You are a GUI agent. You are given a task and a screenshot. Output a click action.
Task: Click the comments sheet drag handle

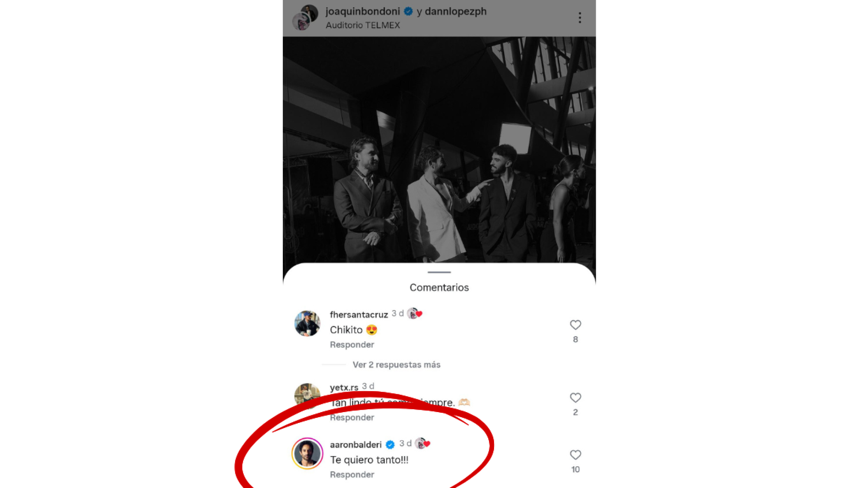(439, 272)
